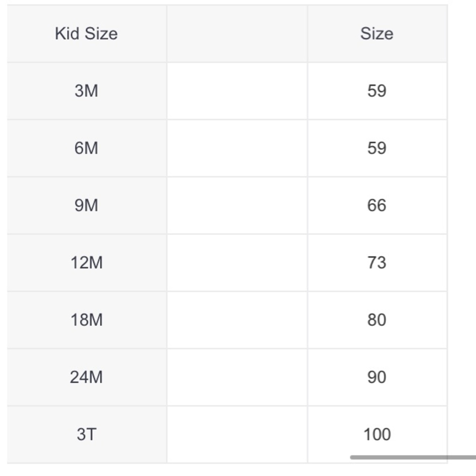Select the 3M kid size cell
This screenshot has width=476, height=476.
tap(87, 91)
